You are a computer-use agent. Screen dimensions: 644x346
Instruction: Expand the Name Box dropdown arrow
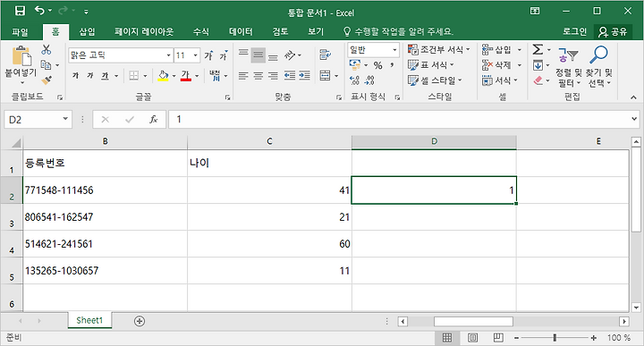tap(65, 119)
